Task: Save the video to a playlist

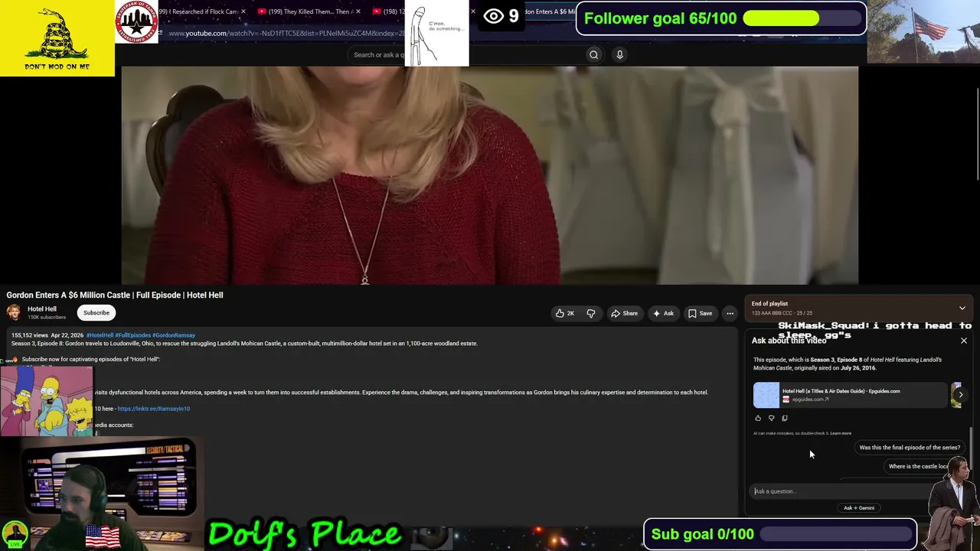Action: point(700,313)
